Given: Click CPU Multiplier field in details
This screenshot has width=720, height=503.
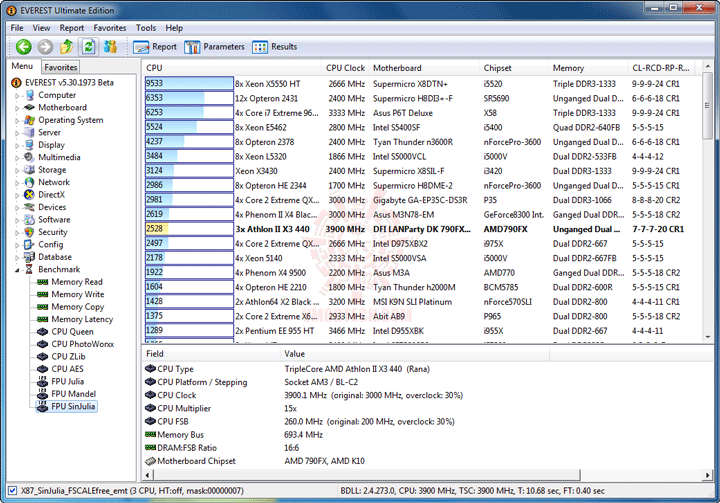Looking at the screenshot, I should [x=184, y=408].
